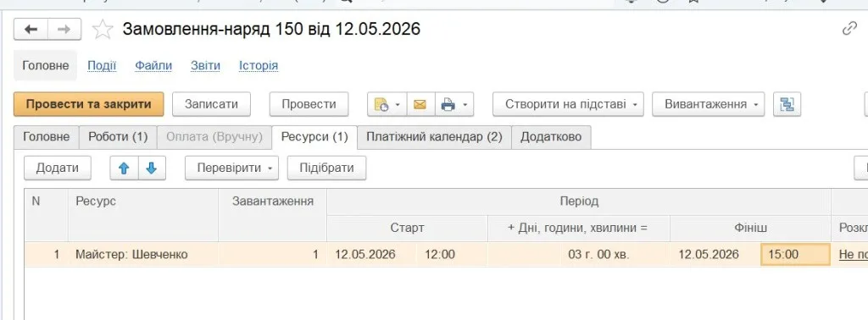The height and width of the screenshot is (320, 868).
Task: Open the Вивантаження dropdown
Action: click(x=708, y=104)
